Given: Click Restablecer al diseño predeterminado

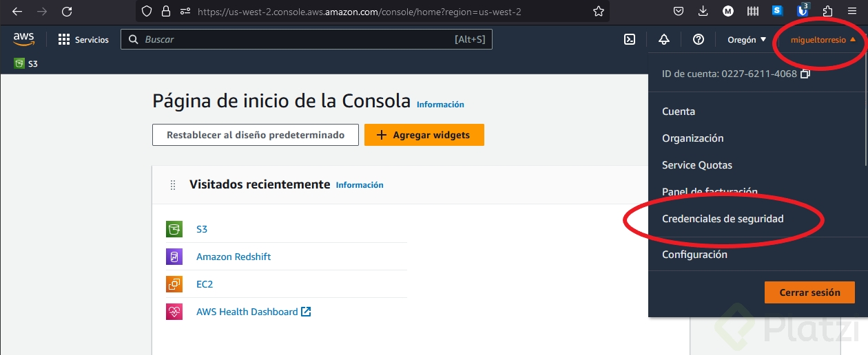Looking at the screenshot, I should point(256,135).
